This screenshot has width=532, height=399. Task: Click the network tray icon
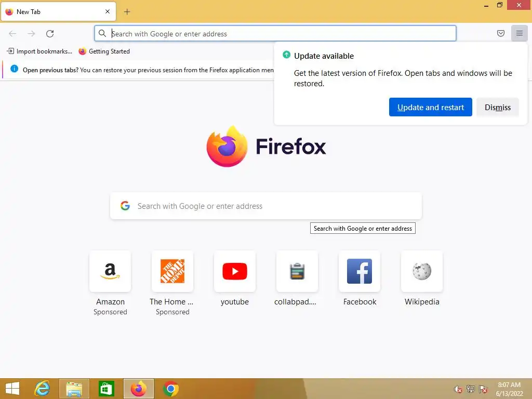(470, 389)
